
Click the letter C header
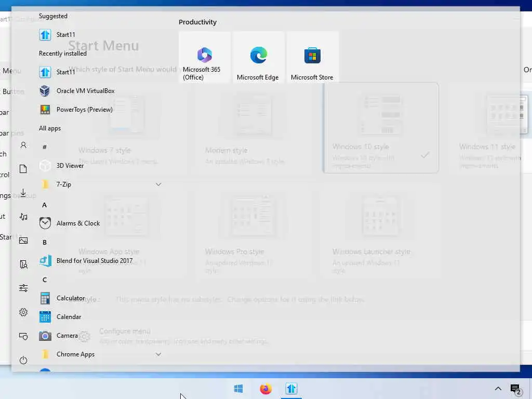coord(45,280)
